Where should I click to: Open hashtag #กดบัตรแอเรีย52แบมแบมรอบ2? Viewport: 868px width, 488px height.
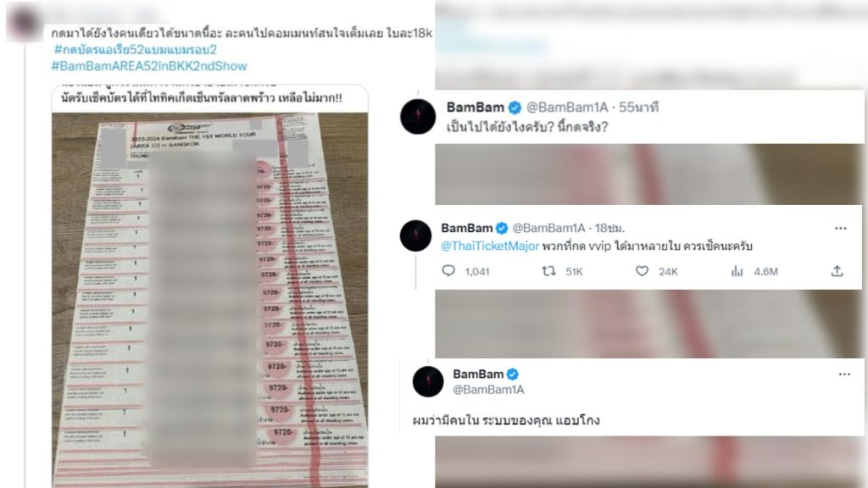coord(135,50)
